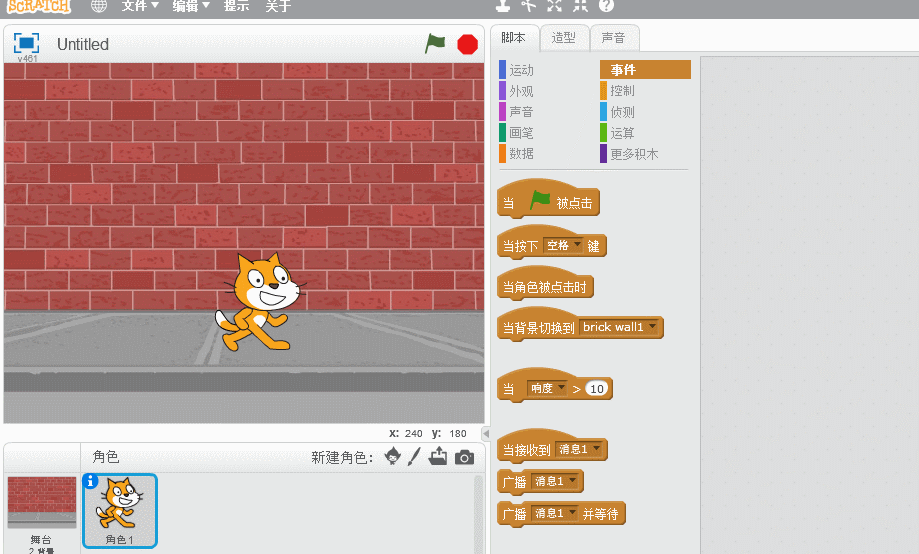Open 消息1 dropdown in 广播 block

coord(555,481)
